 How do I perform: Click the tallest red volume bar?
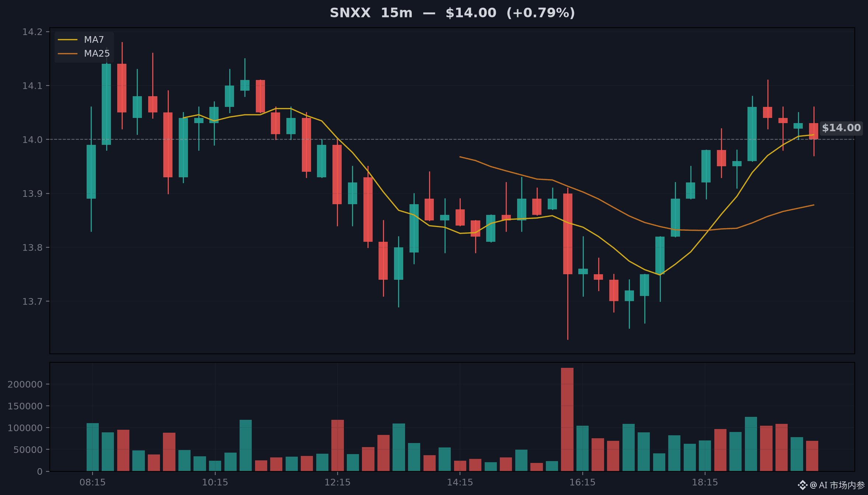567,419
